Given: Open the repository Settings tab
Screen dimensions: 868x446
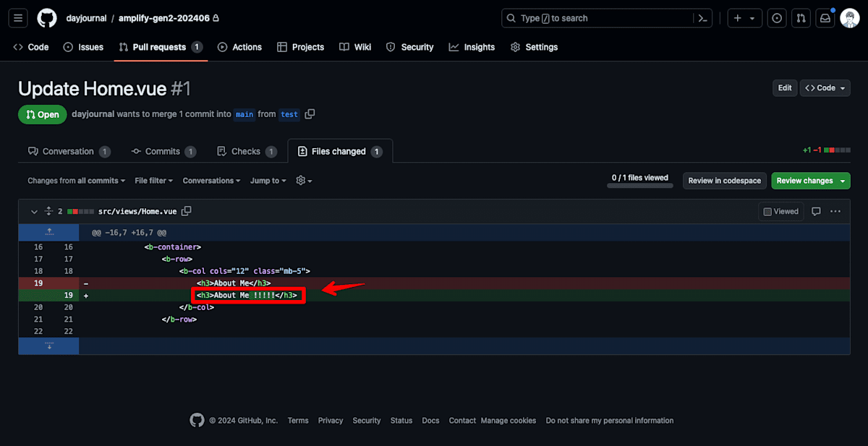Looking at the screenshot, I should (534, 47).
